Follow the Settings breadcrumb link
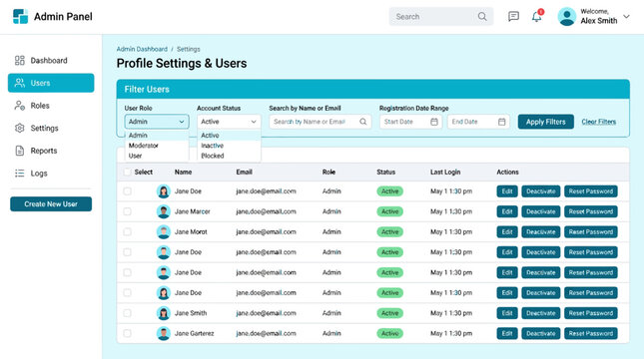This screenshot has height=359, width=644. [x=189, y=49]
